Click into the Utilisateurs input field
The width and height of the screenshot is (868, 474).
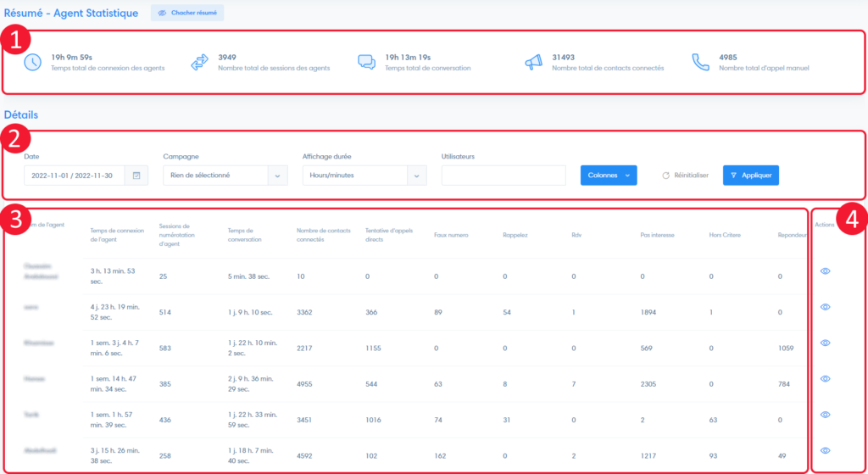504,176
